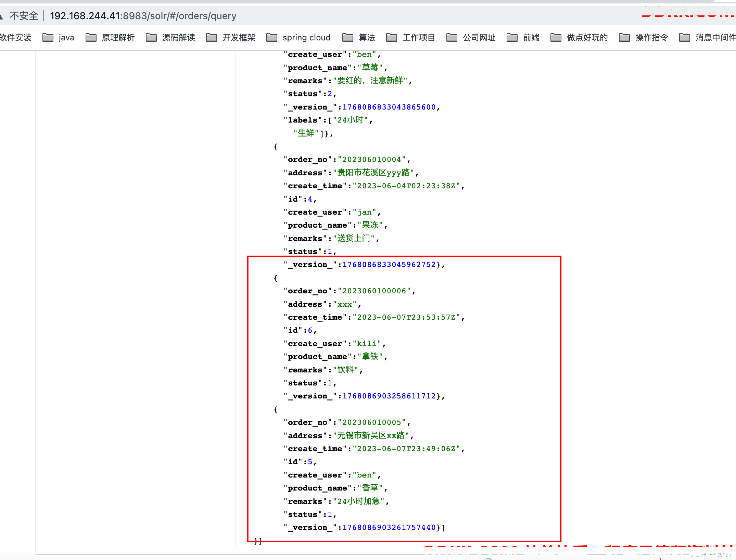Open the 消息中间件 bookmarks folder
Viewport: 736px width, 560px height.
[x=707, y=38]
